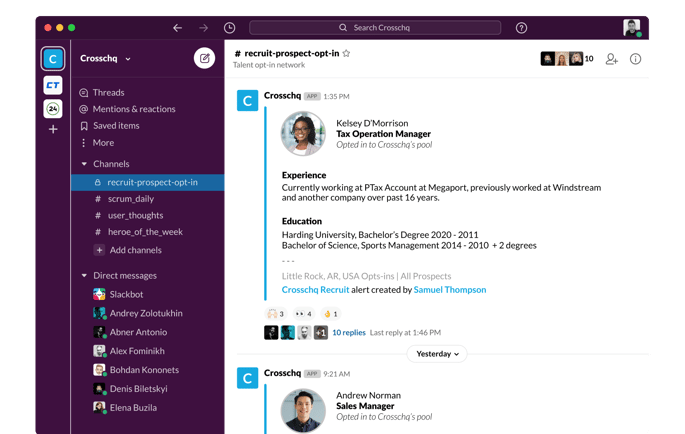Open the help question mark icon
Viewport: 685px width, 434px height.
tap(521, 28)
